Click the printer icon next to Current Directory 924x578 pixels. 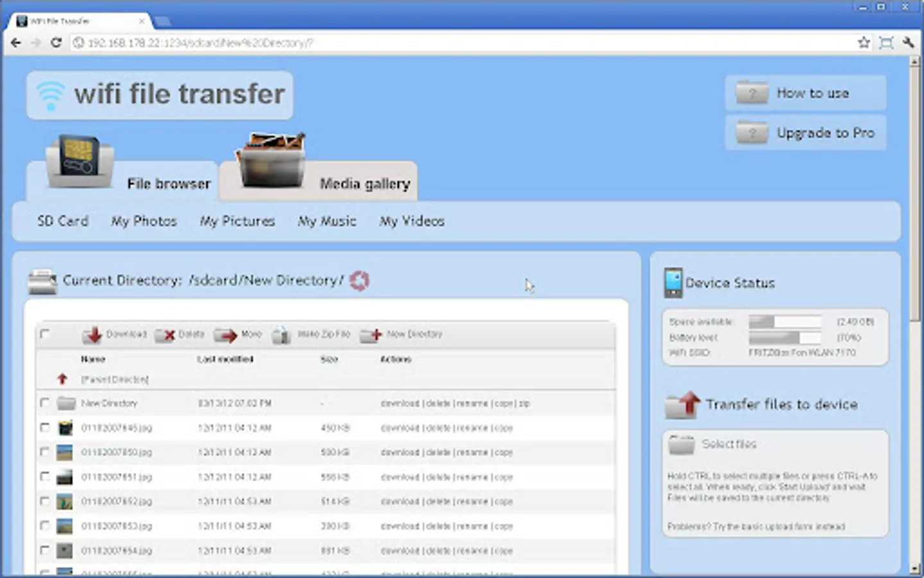click(x=43, y=281)
